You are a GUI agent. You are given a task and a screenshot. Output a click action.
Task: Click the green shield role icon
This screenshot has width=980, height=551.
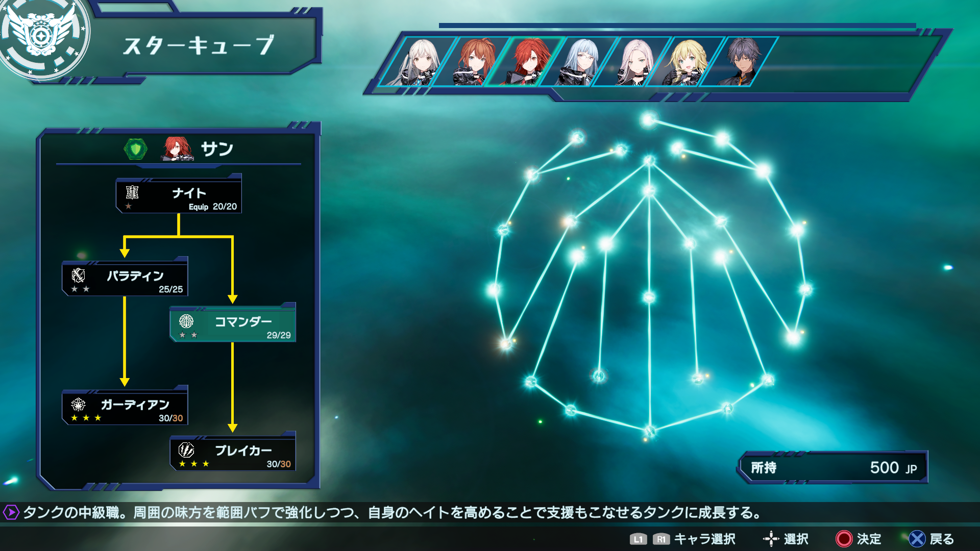(136, 149)
